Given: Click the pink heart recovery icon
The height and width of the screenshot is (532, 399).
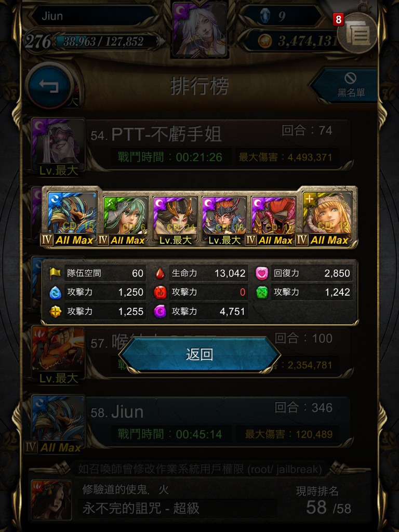Looking at the screenshot, I should click(262, 273).
